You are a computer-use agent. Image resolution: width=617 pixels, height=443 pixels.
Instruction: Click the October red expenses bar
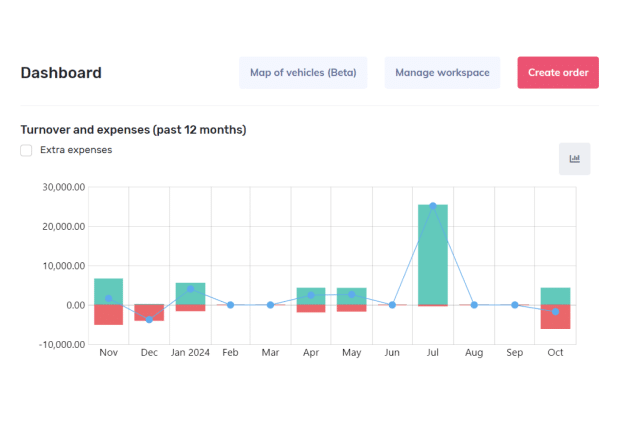555,317
